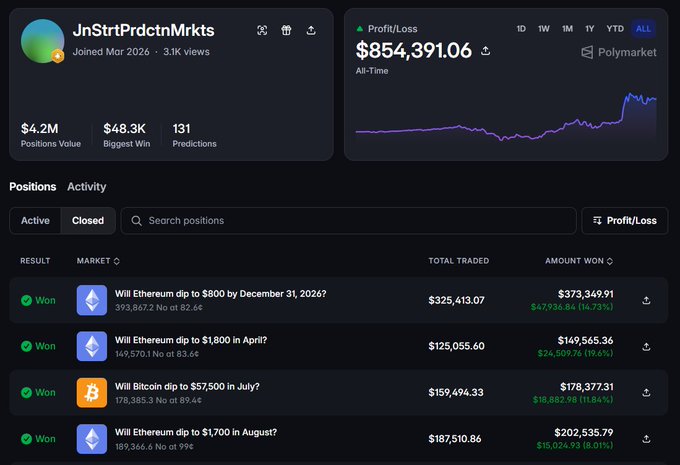Select the YTD chart range
The height and width of the screenshot is (465, 680).
615,29
